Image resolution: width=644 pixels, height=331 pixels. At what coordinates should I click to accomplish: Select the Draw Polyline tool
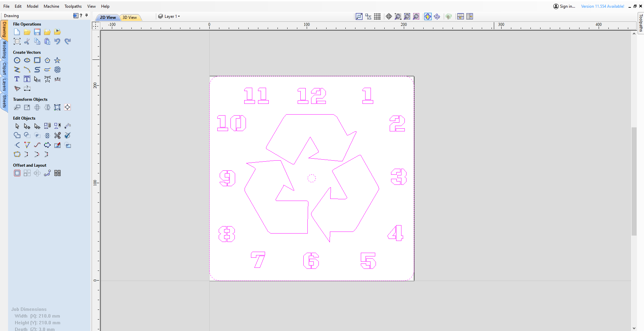(17, 70)
